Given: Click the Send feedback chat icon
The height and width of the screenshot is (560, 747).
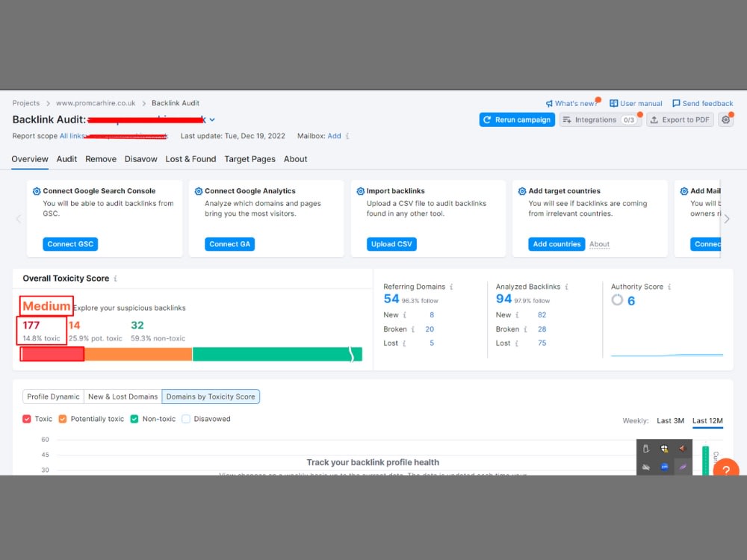Looking at the screenshot, I should pyautogui.click(x=676, y=103).
